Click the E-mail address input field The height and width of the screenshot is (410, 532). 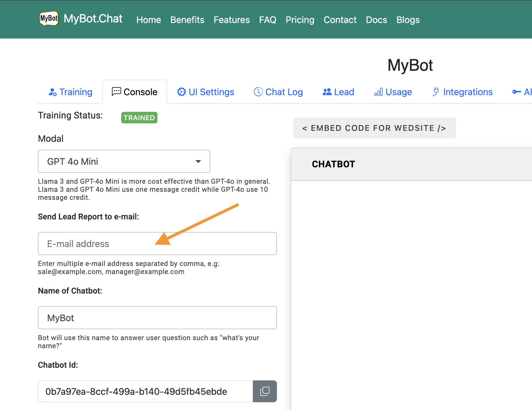pos(157,244)
